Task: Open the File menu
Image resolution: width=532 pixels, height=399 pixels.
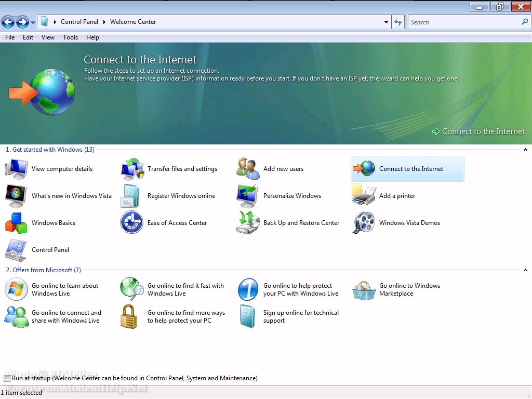Action: point(10,37)
